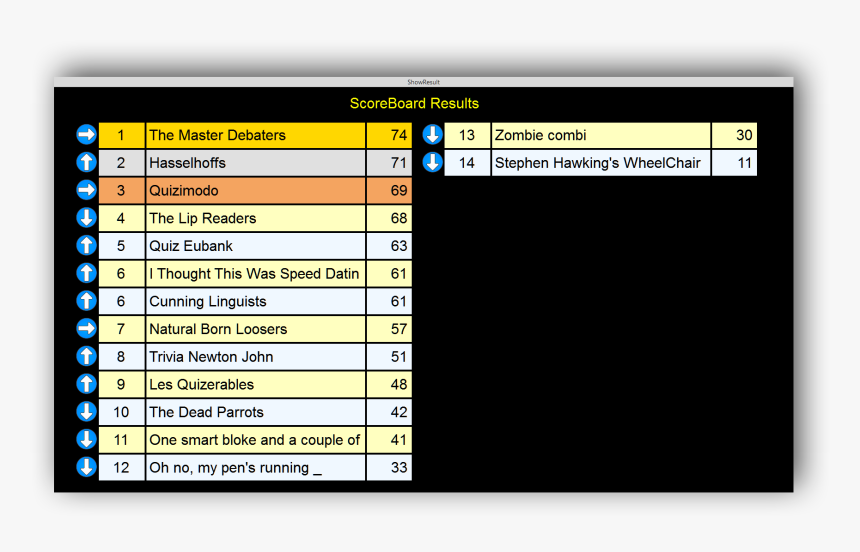The image size is (860, 552).
Task: Click the score 74 for The Master Debaters
Action: point(389,135)
